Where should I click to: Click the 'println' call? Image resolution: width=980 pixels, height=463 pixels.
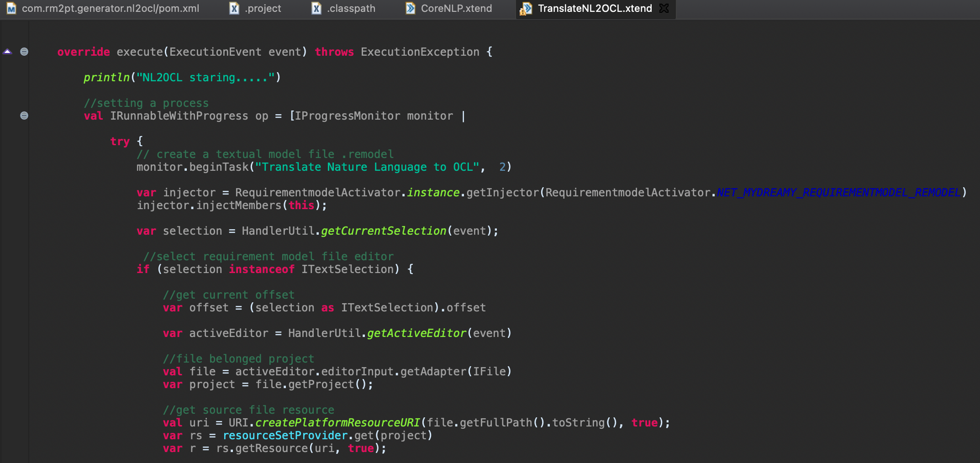coord(107,78)
